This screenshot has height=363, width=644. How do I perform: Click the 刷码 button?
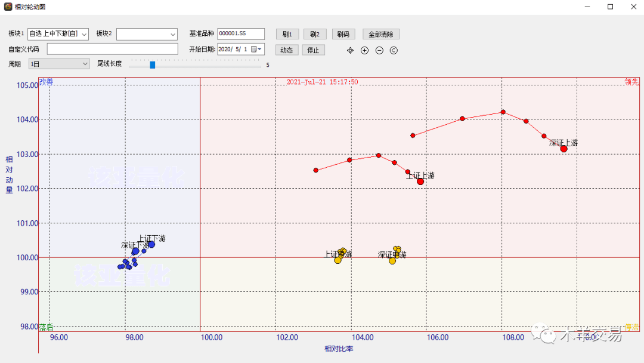pyautogui.click(x=343, y=34)
